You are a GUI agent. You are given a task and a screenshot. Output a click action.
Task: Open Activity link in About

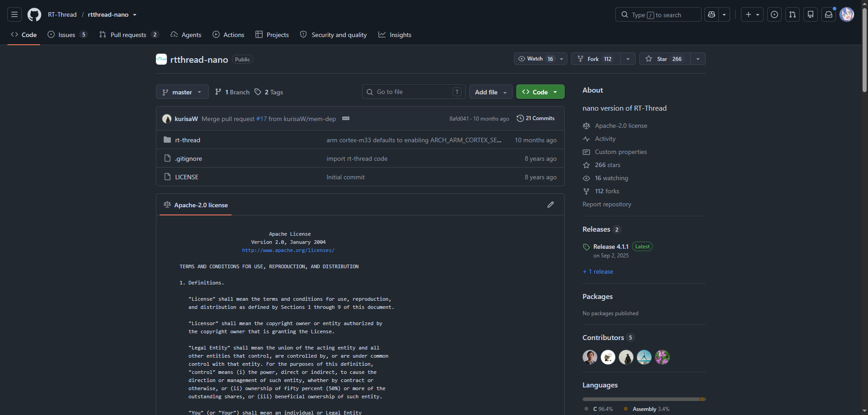[x=605, y=139]
